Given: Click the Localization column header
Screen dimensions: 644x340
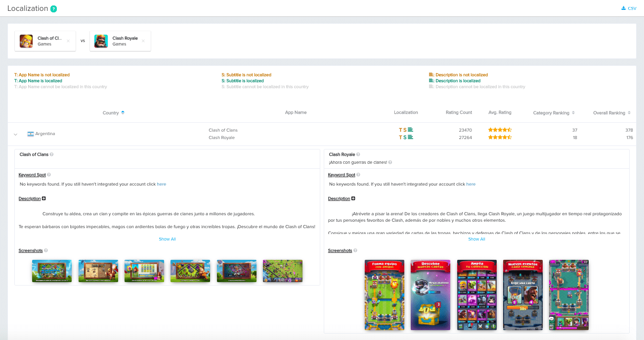Looking at the screenshot, I should coord(406,112).
